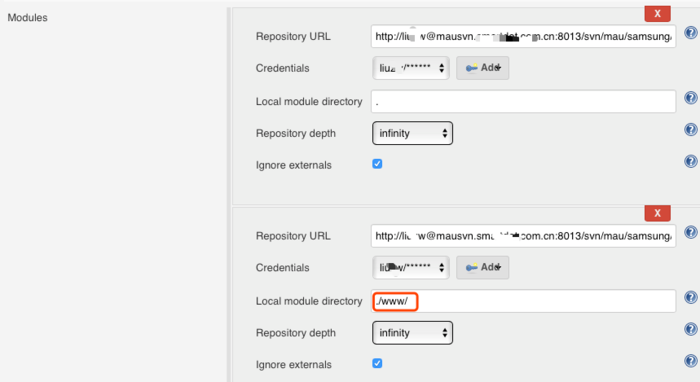700x382 pixels.
Task: Open help for second Repository URL
Action: pos(691,233)
